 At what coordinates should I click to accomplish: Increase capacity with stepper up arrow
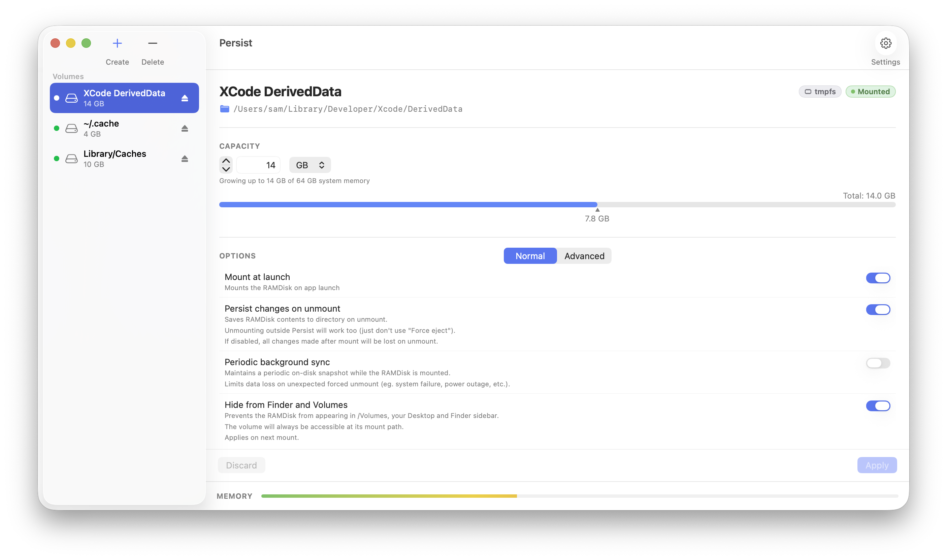[226, 161]
